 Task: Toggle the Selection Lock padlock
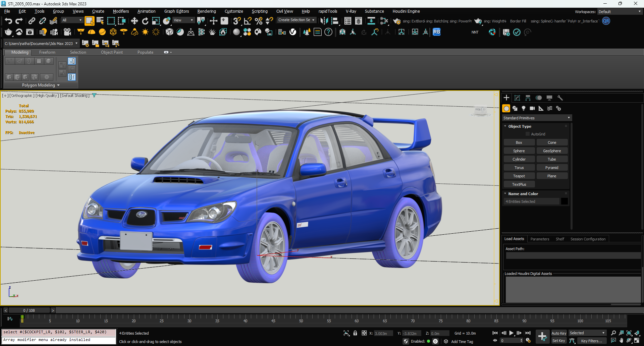pyautogui.click(x=355, y=333)
